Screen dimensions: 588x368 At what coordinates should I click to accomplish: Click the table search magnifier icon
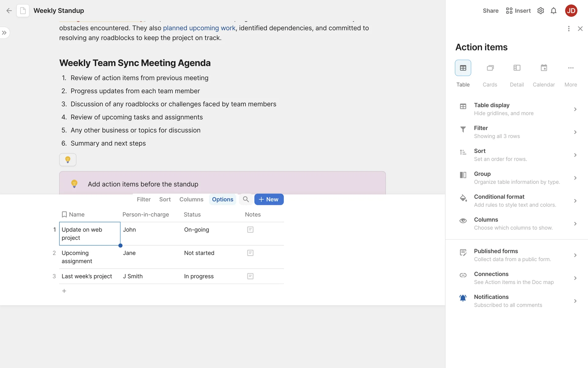tap(246, 199)
